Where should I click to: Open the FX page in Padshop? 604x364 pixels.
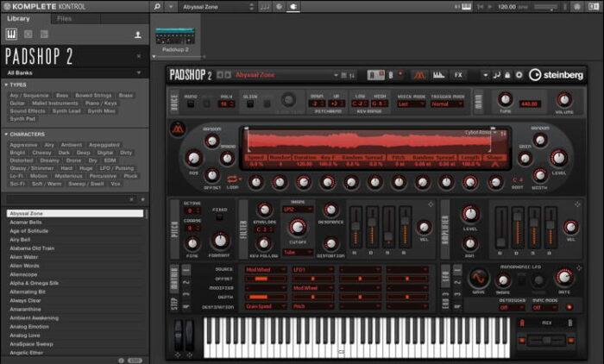(x=459, y=74)
